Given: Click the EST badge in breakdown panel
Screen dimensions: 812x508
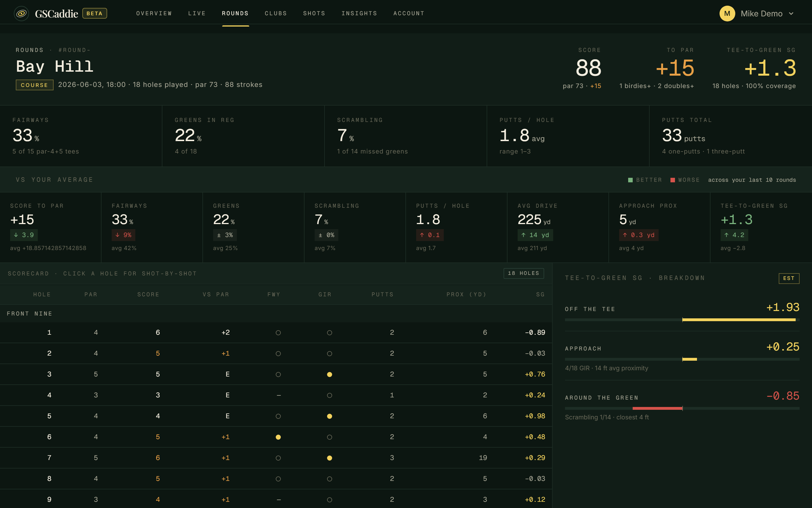Looking at the screenshot, I should 789,278.
